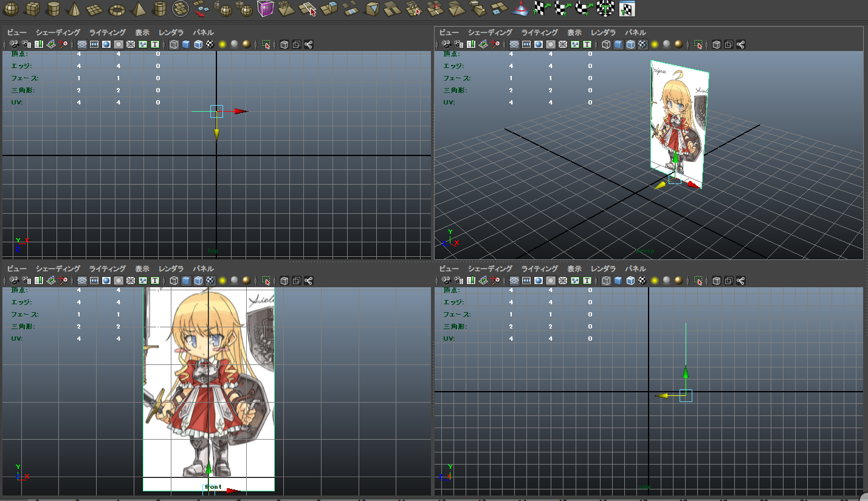Toggle shadows in the front view panel
The width and height of the screenshot is (868, 501).
pos(235,281)
